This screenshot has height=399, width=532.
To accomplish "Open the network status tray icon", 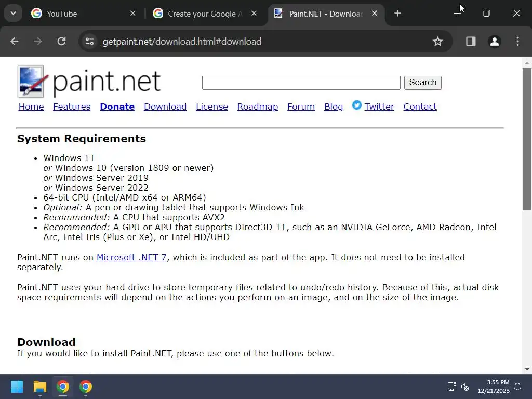I will point(451,387).
